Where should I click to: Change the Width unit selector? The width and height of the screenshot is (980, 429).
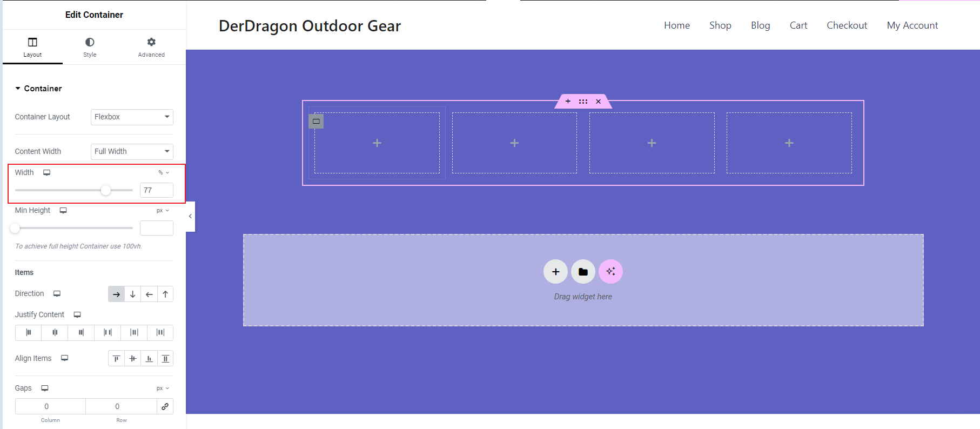point(164,173)
